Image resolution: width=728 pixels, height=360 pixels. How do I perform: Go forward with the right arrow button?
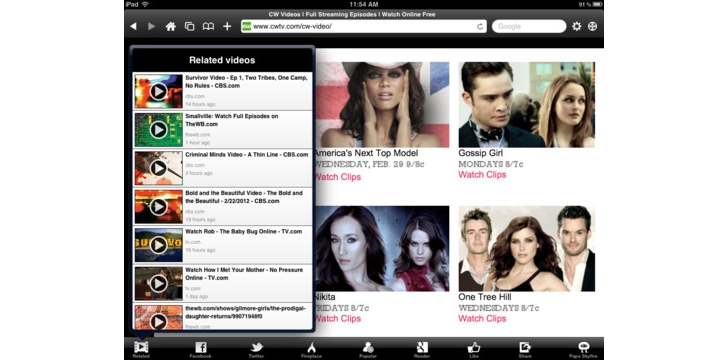coord(151,26)
